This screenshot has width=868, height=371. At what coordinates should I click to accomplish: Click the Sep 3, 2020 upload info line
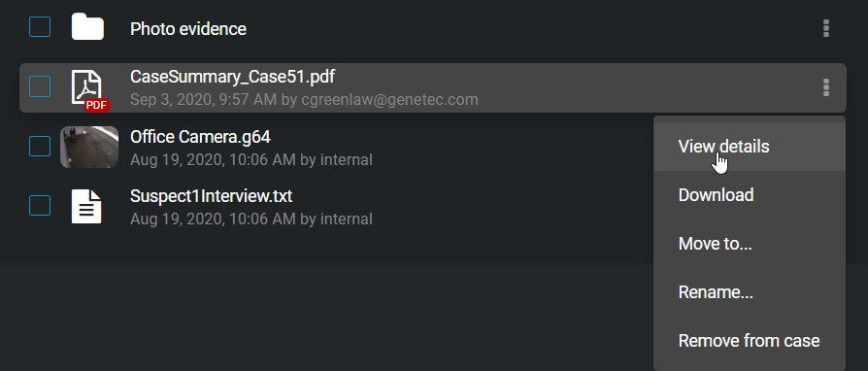(x=304, y=100)
